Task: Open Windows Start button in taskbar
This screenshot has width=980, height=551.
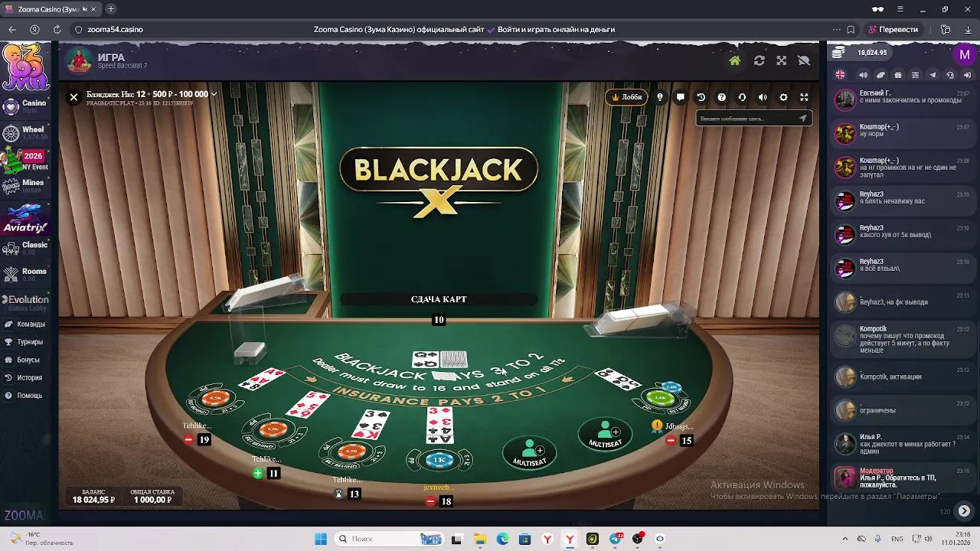Action: [321, 539]
